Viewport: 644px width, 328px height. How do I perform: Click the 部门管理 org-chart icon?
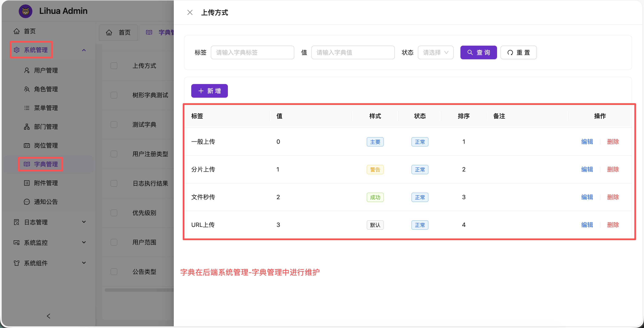pos(27,127)
